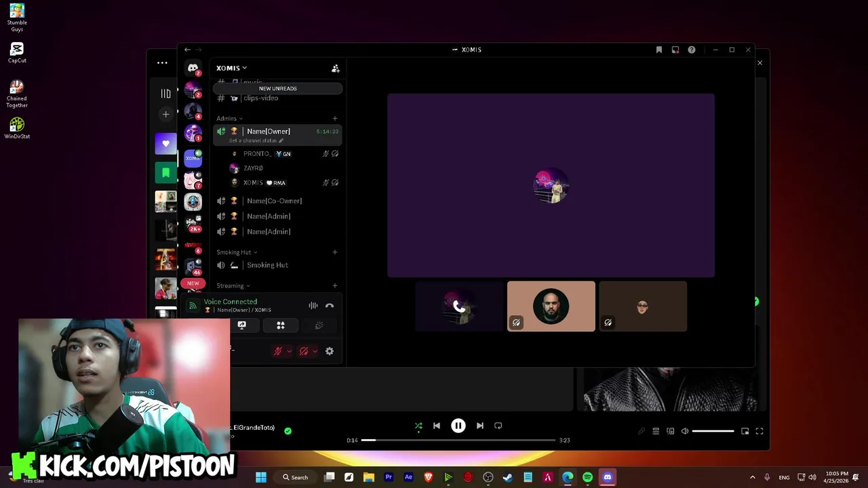Open the soundboard button

(x=319, y=325)
